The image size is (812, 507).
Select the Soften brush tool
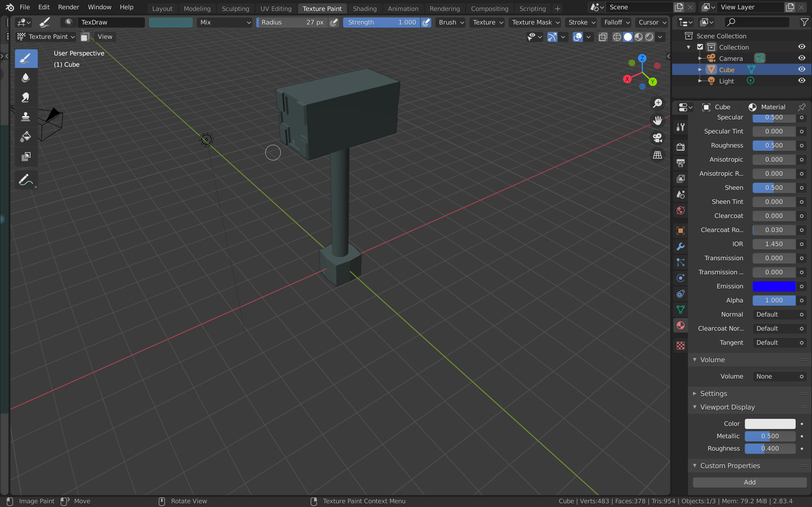coord(26,78)
